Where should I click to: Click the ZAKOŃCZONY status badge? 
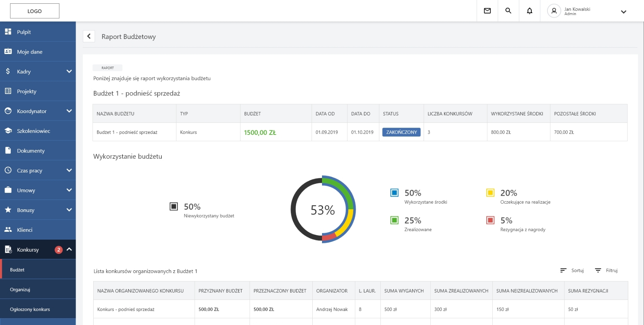coord(401,132)
